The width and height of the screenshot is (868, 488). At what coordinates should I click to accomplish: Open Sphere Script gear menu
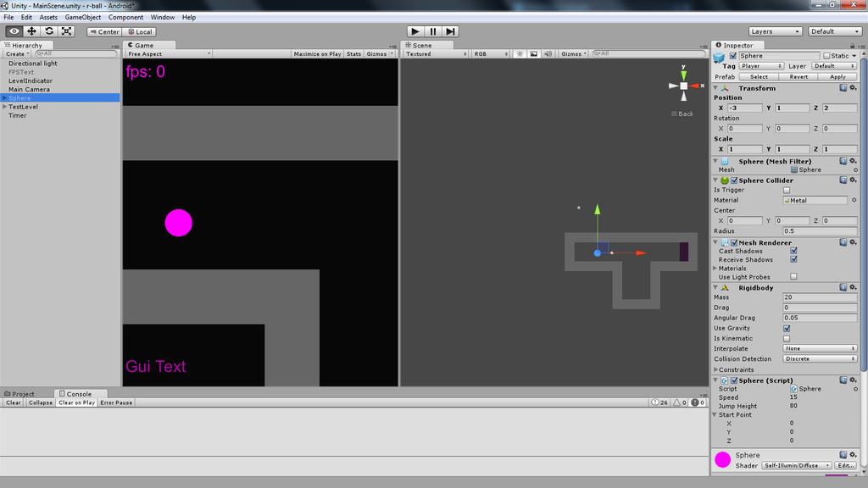(x=853, y=380)
